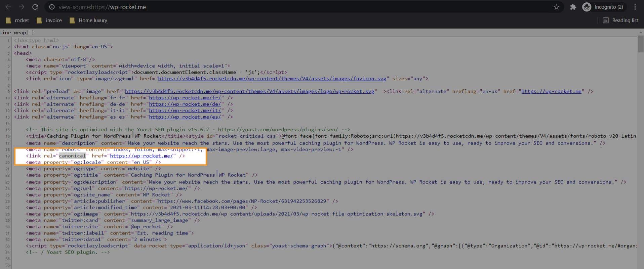Open the en-us alternate wp-rocket.me link
The image size is (644, 269).
pos(551,91)
